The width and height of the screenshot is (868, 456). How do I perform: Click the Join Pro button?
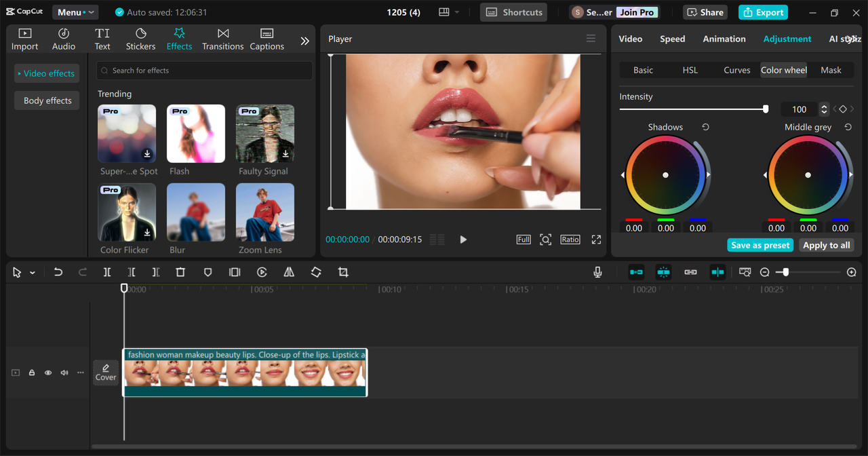click(637, 12)
